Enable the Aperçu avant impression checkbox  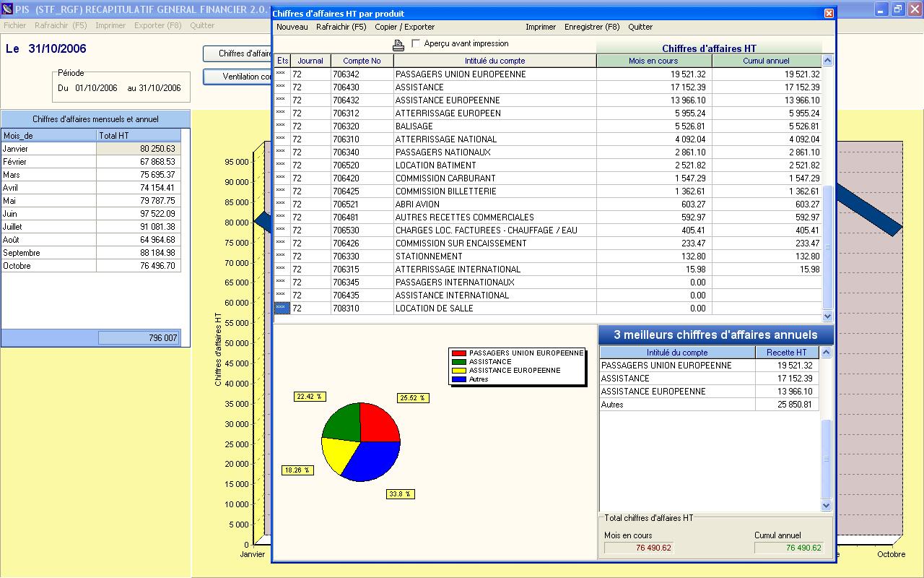pos(416,44)
